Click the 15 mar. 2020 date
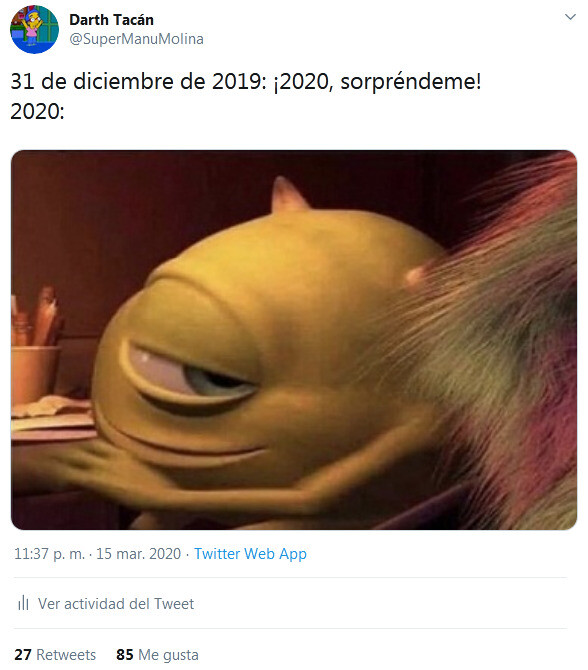Image resolution: width=588 pixels, height=670 pixels. click(x=138, y=554)
